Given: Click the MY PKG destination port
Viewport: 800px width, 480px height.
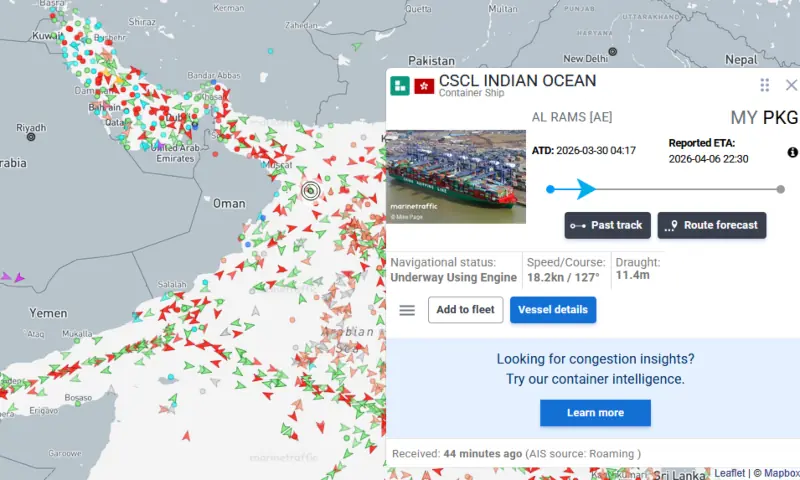Looking at the screenshot, I should pos(764,118).
